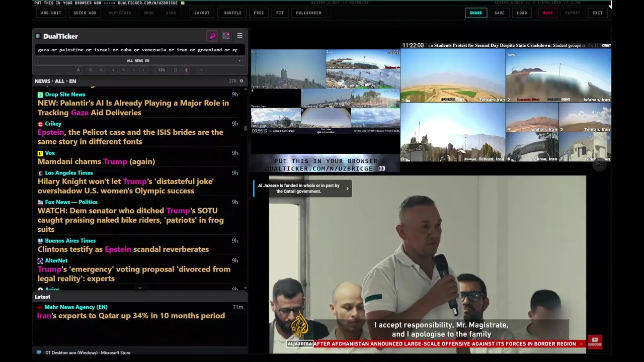644x362 pixels.
Task: Open 'Clintons testify as Epstein scandal' headline
Action: pos(123,249)
